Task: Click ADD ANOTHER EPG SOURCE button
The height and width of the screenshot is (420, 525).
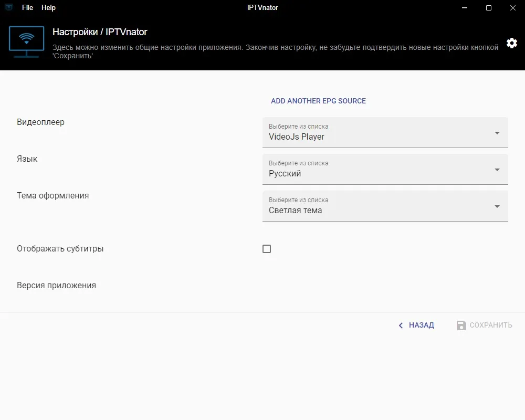Action: pos(319,101)
